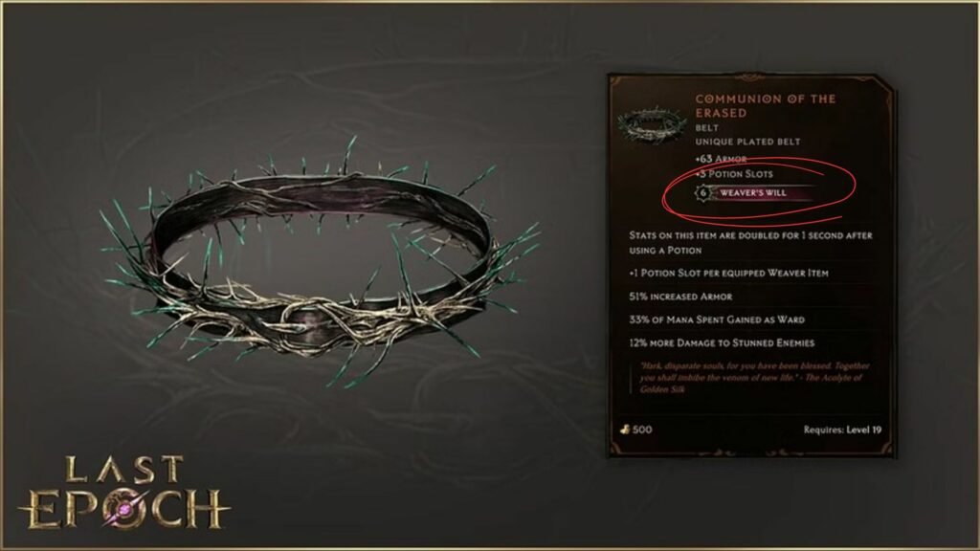980x551 pixels.
Task: Select 12% more Damage to Stunned Enemies
Action: pyautogui.click(x=722, y=342)
